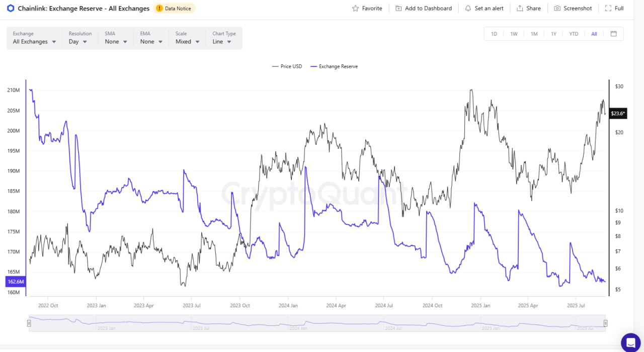Click the 1D range button
This screenshot has width=644, height=352.
494,34
